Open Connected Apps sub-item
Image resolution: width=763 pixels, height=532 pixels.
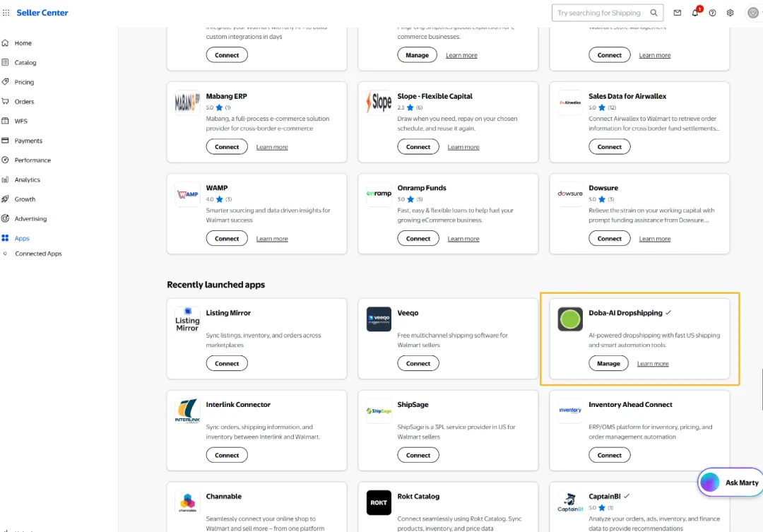[x=38, y=254]
